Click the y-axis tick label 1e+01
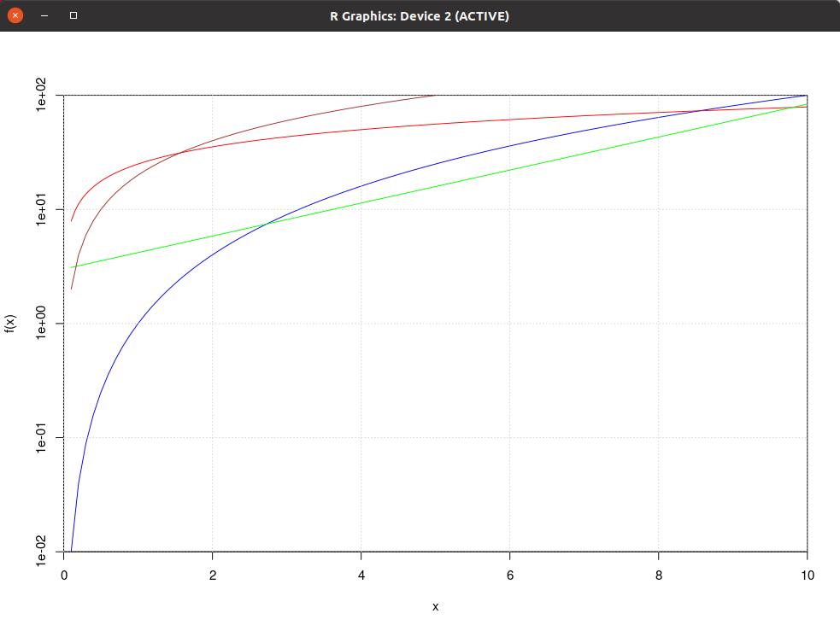This screenshot has width=840, height=631. coord(41,209)
